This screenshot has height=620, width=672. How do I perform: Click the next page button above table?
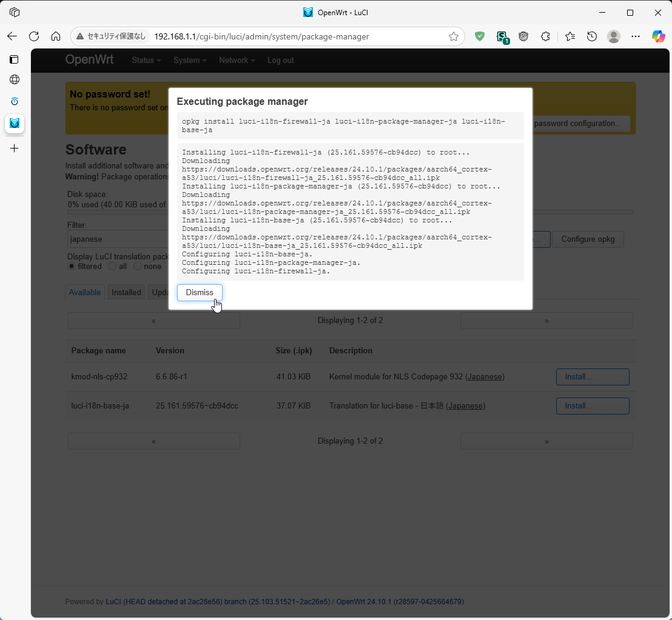tap(546, 321)
